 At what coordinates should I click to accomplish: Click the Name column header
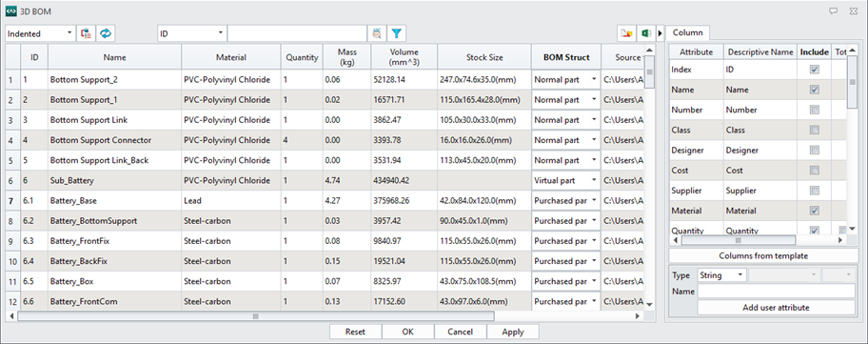click(x=114, y=57)
